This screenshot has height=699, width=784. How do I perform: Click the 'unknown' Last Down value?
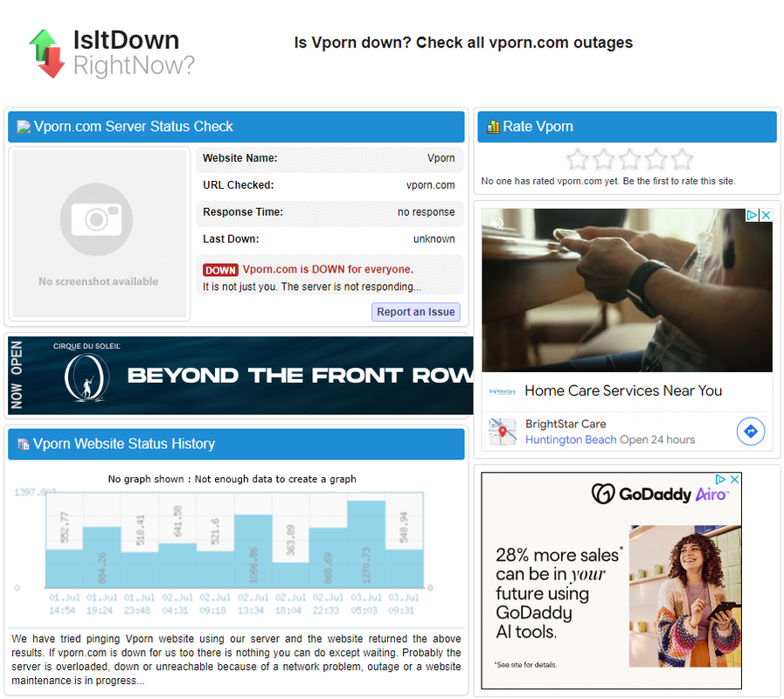pos(434,239)
